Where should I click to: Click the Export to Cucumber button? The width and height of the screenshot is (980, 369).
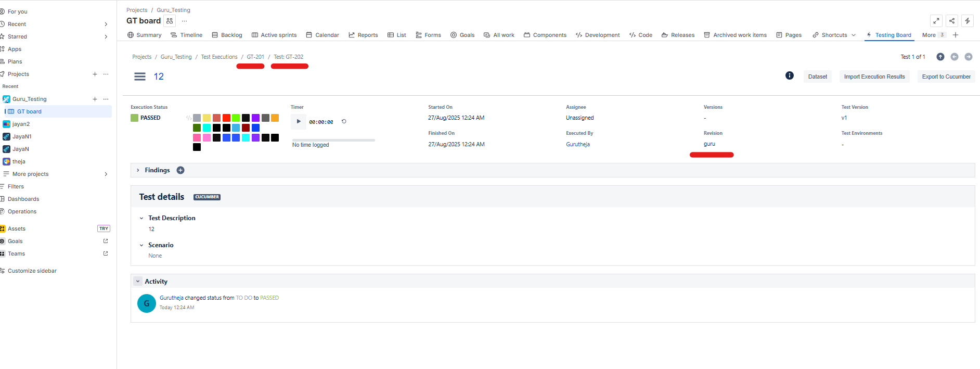click(x=946, y=77)
